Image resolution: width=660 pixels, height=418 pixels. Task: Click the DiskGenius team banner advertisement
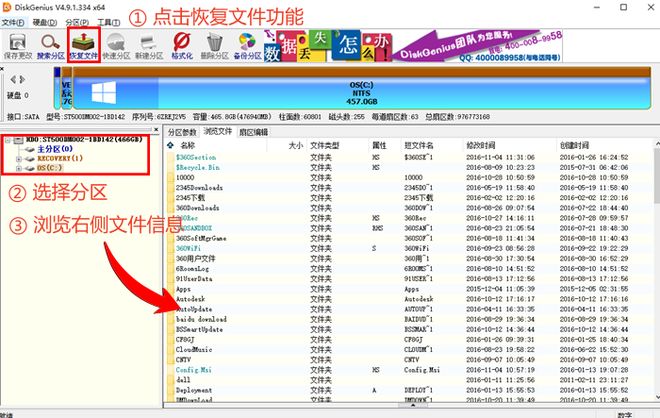coord(413,46)
